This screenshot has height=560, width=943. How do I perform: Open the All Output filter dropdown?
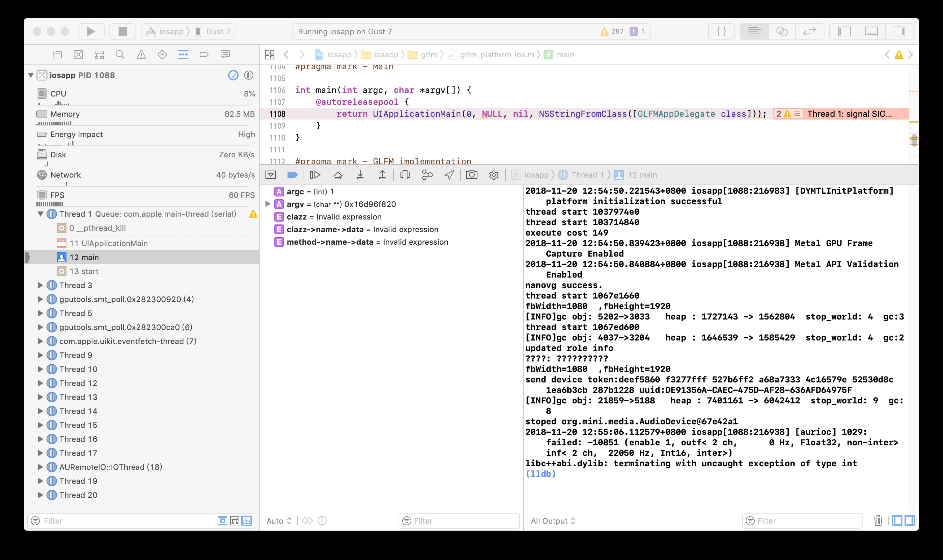pyautogui.click(x=553, y=521)
